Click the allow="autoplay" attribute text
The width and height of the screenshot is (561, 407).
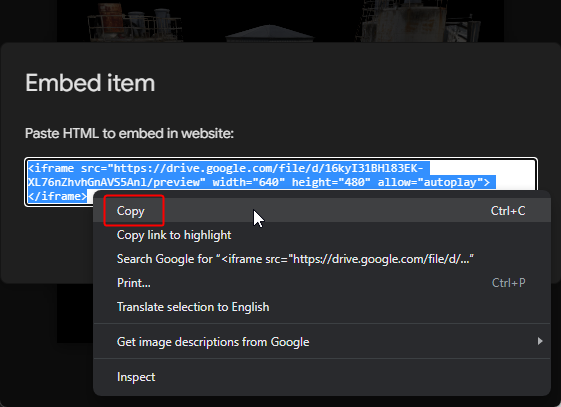point(430,182)
